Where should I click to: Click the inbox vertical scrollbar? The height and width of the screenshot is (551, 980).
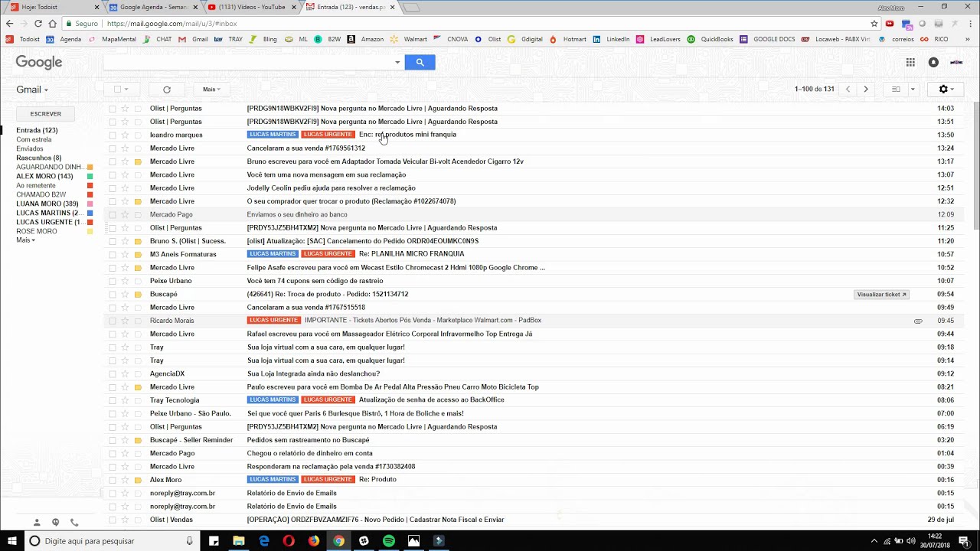[976, 165]
